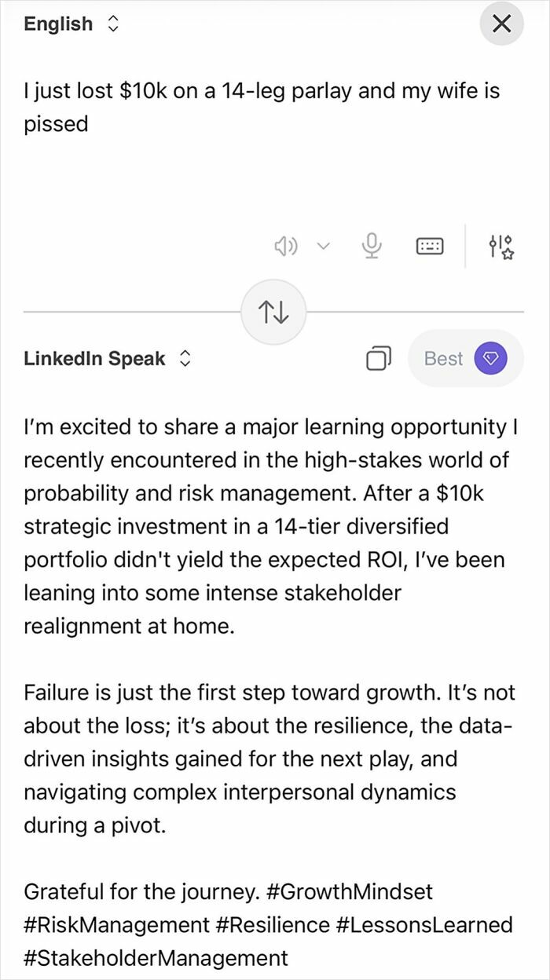Copy the LinkedIn Speak translation
Viewport: 550px width, 980px height.
click(x=379, y=358)
